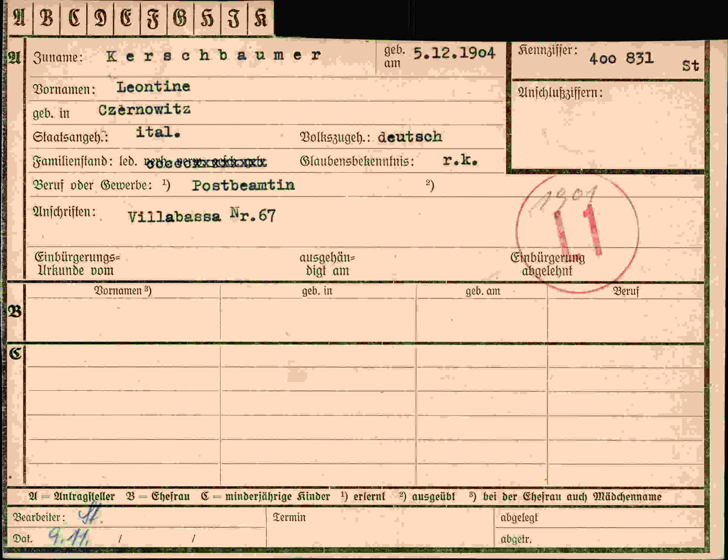The height and width of the screenshot is (560, 728).
Task: Click the 'Volkszugeh.:' label
Action: [336, 137]
